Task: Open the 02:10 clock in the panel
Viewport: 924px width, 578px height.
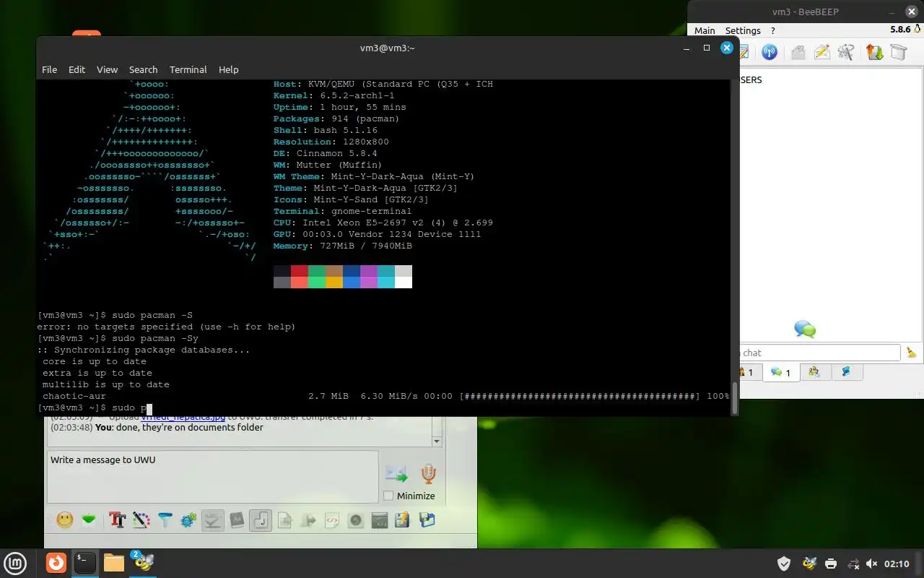Action: coord(897,564)
